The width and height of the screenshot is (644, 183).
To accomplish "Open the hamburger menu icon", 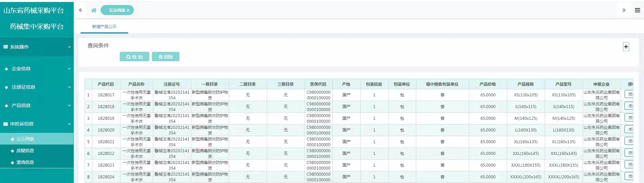I will coord(637,10).
